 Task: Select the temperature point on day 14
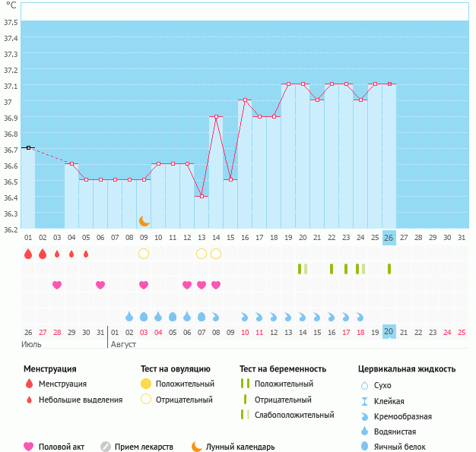point(216,116)
